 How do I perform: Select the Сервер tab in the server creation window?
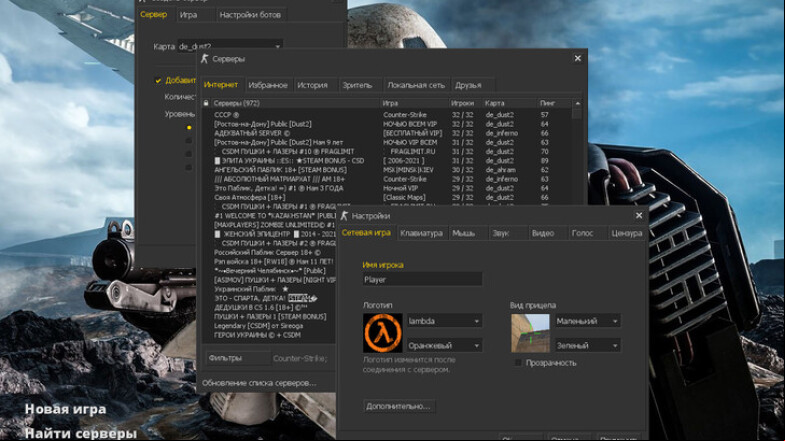[154, 15]
